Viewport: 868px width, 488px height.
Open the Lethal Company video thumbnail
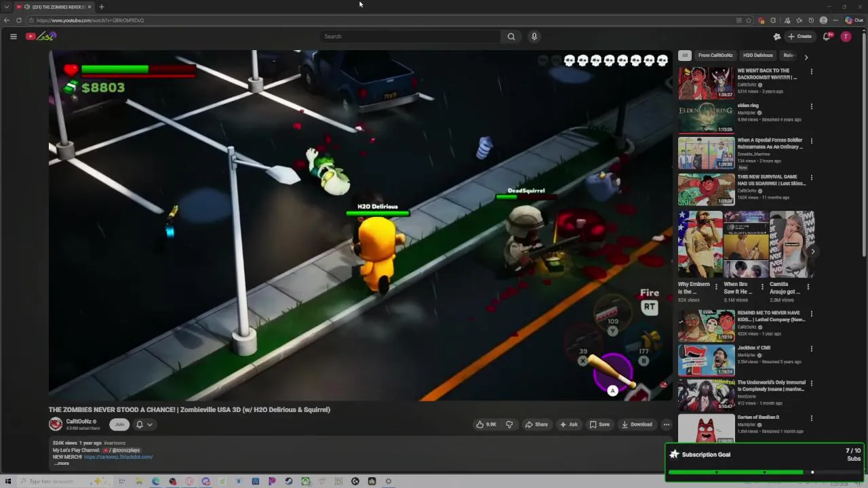pos(706,325)
